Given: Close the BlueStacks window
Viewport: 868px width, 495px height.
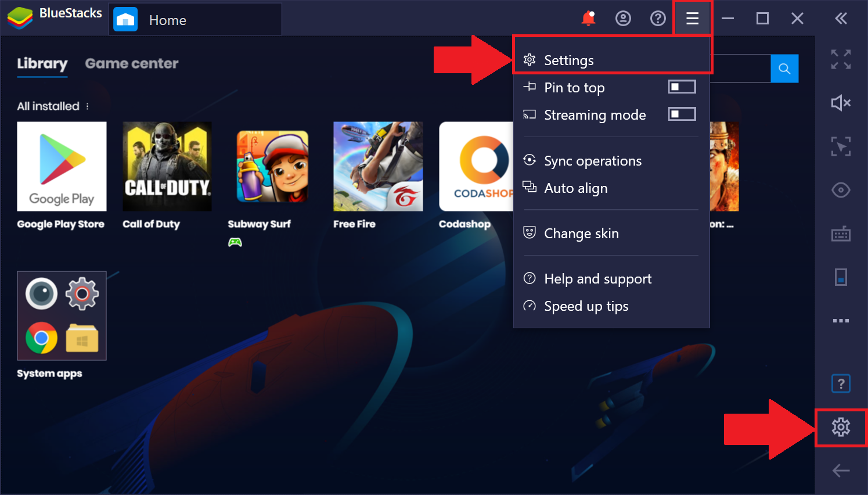Looking at the screenshot, I should 798,19.
